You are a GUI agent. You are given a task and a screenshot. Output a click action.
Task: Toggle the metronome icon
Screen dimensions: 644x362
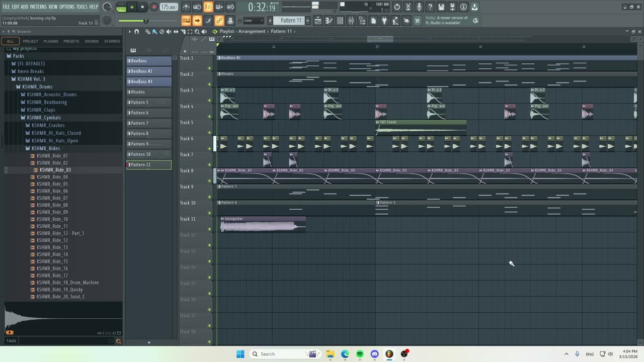pos(186,7)
